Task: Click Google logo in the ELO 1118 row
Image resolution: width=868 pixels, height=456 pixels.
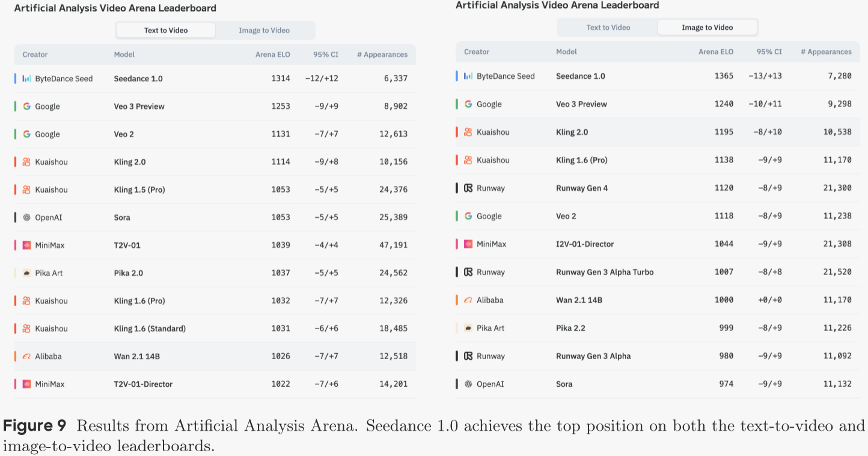Action: pyautogui.click(x=468, y=216)
